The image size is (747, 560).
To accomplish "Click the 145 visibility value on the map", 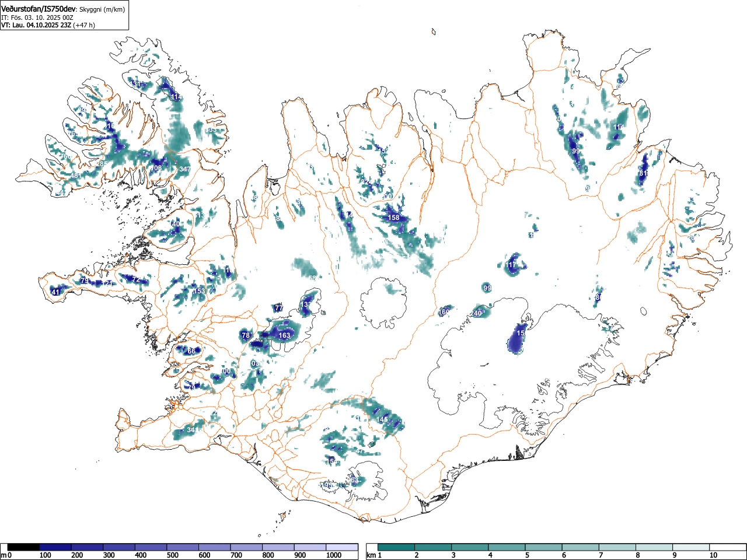I will click(x=382, y=419).
